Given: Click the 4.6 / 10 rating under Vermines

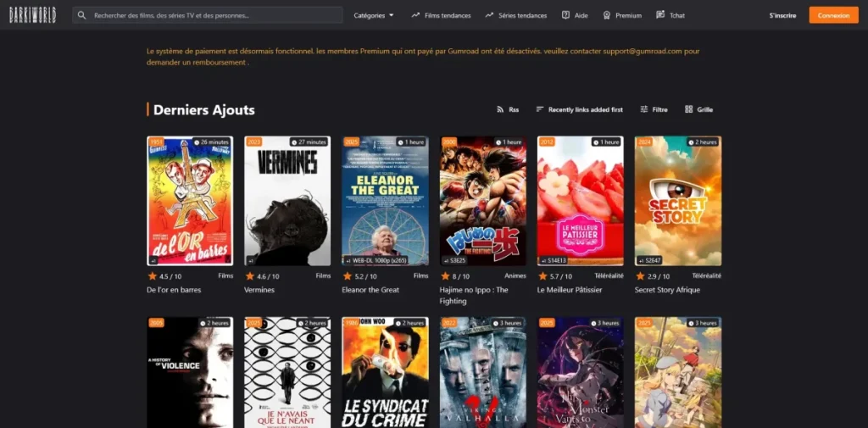Looking at the screenshot, I should click(269, 275).
